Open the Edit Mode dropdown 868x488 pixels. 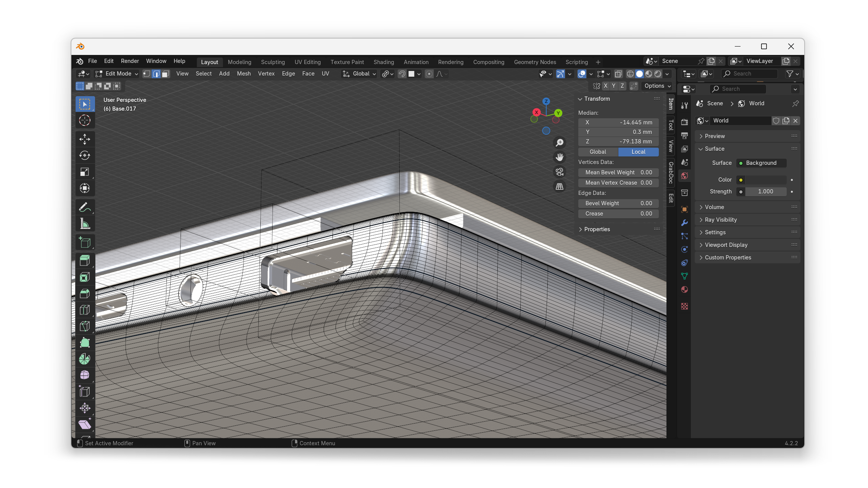point(116,74)
